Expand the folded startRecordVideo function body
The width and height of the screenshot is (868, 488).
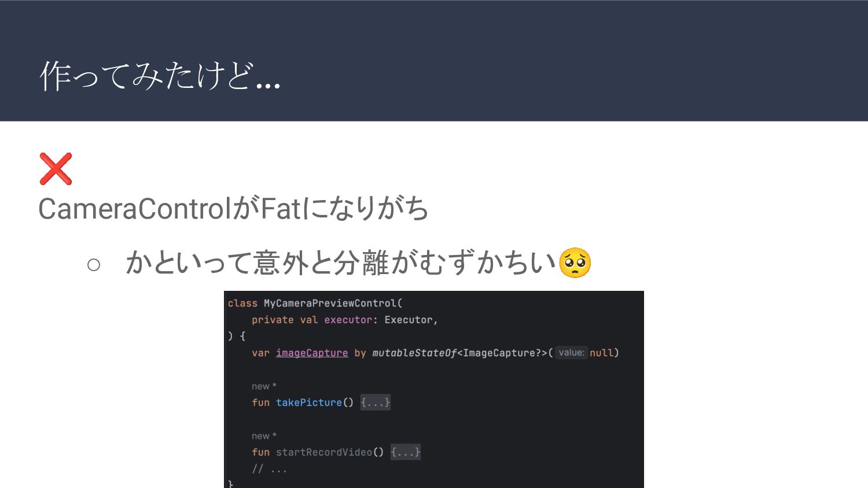(405, 452)
